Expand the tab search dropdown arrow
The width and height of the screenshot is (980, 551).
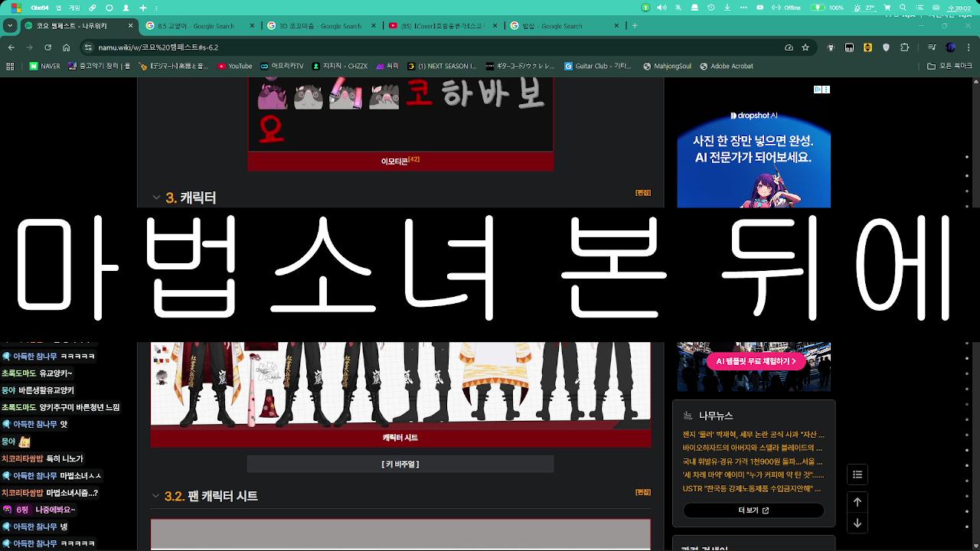coord(10,26)
